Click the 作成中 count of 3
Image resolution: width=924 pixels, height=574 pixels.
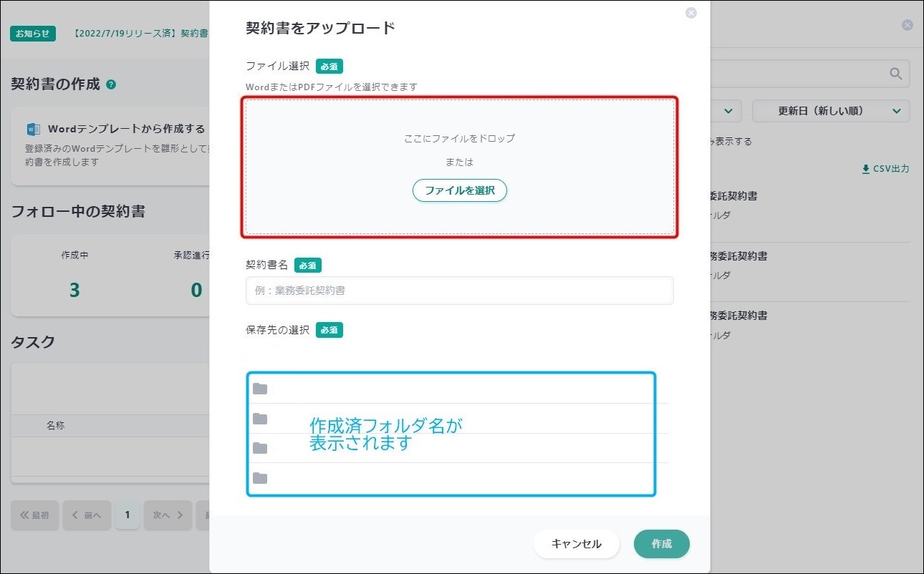(74, 290)
